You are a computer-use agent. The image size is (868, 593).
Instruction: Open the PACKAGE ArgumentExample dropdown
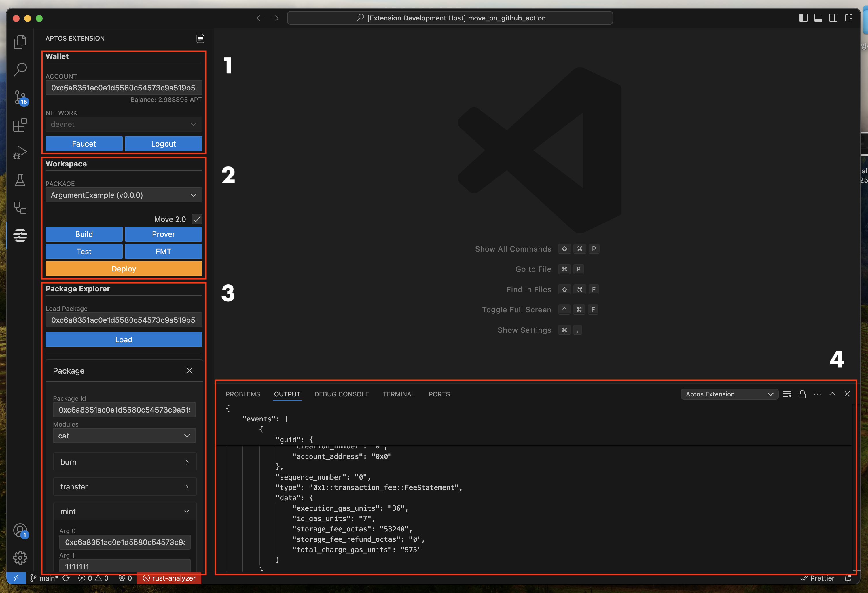click(x=124, y=195)
